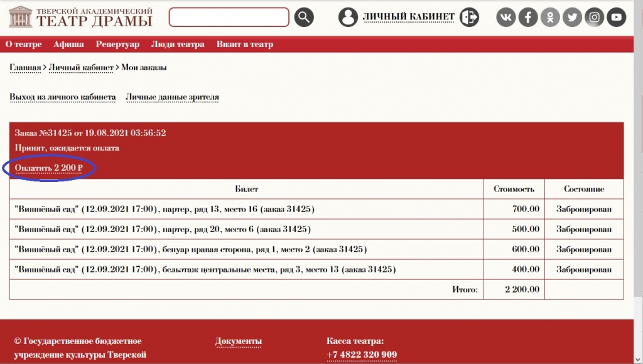Image resolution: width=643 pixels, height=364 pixels.
Task: Open the Facebook social page
Action: 528,17
